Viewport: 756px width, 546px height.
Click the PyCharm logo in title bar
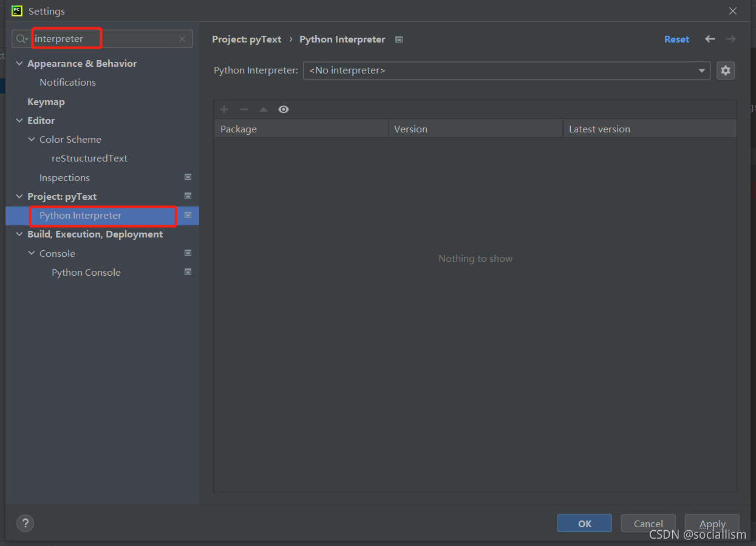17,11
